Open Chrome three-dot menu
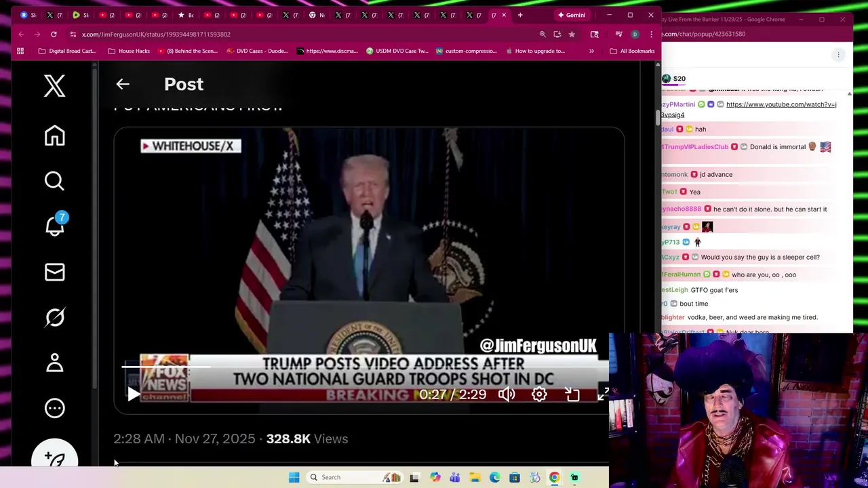868x488 pixels. (651, 34)
